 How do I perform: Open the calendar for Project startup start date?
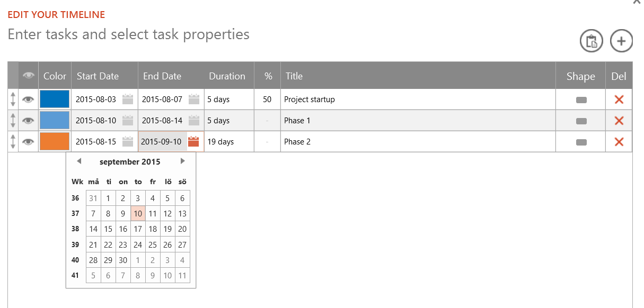pyautogui.click(x=128, y=99)
